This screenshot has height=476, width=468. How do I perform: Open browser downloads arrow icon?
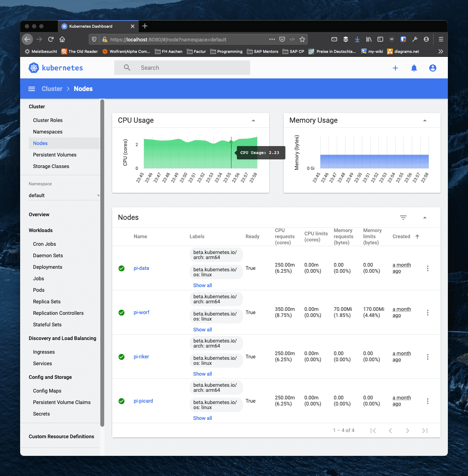click(357, 39)
